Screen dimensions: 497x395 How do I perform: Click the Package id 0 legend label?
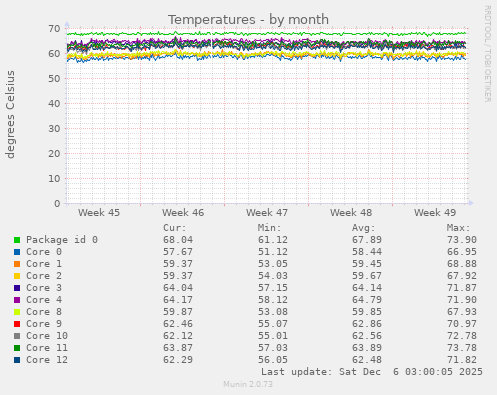tap(62, 240)
